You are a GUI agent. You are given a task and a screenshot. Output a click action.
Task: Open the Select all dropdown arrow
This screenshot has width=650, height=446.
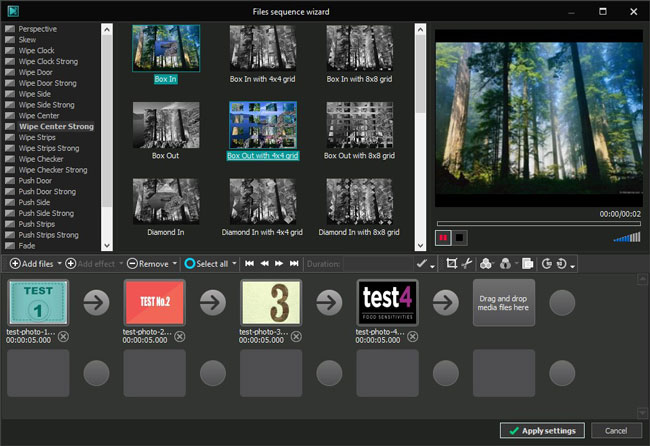[234, 264]
